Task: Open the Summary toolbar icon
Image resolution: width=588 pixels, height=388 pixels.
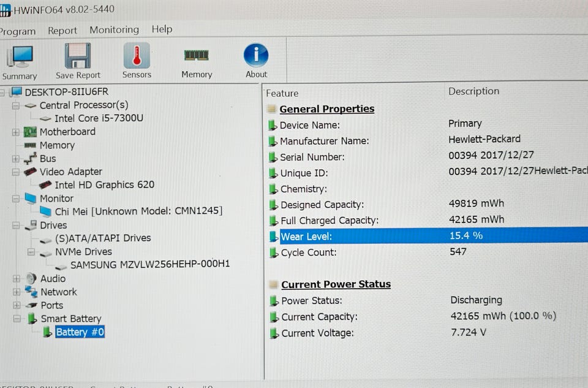Action: click(20, 56)
